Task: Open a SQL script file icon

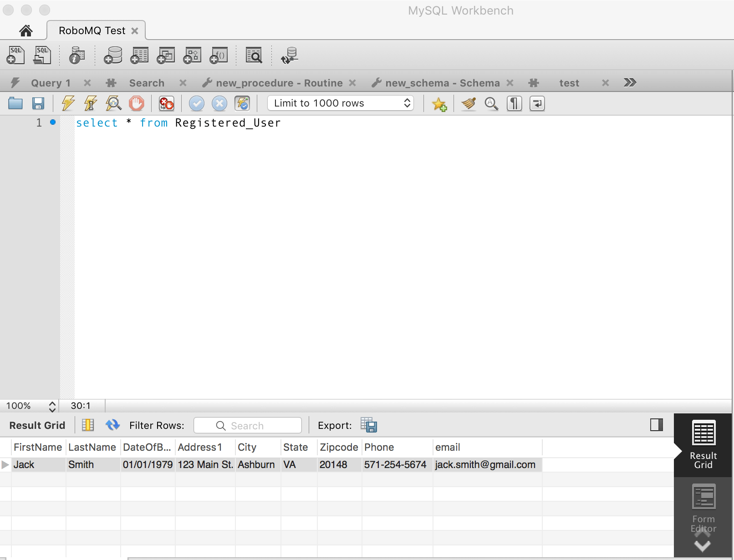Action: point(42,56)
